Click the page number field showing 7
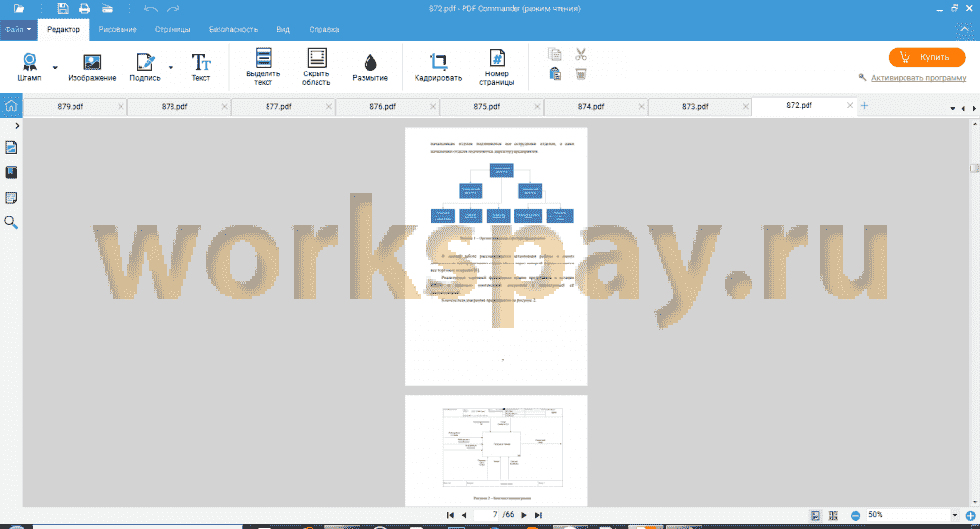Screen dimensions: 980x529 [487, 515]
